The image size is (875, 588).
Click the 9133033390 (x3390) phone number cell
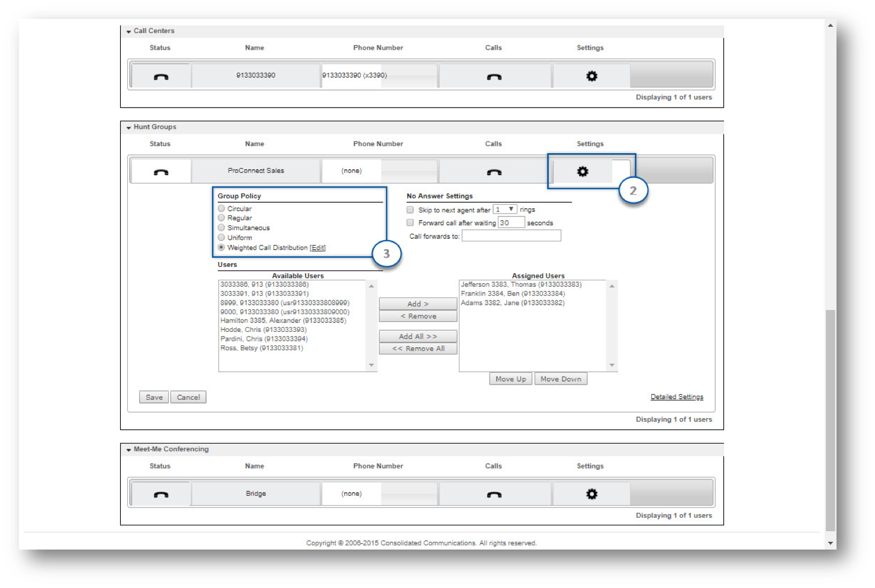coord(379,76)
